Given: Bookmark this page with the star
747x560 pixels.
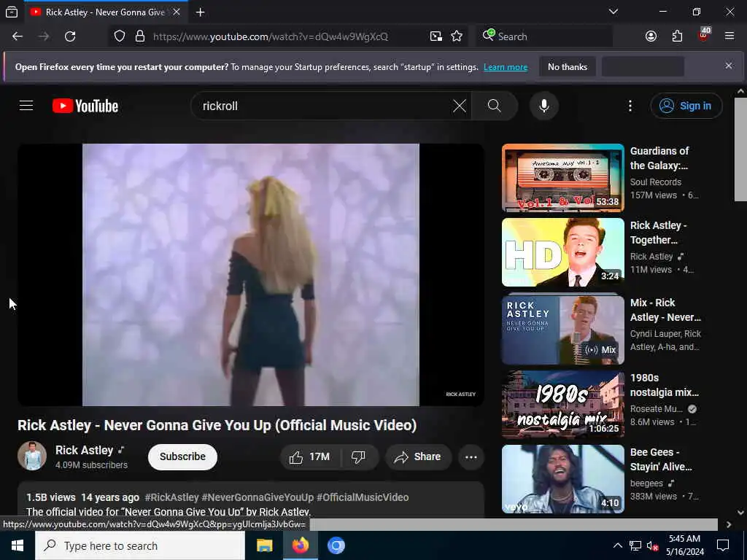Looking at the screenshot, I should [x=457, y=36].
